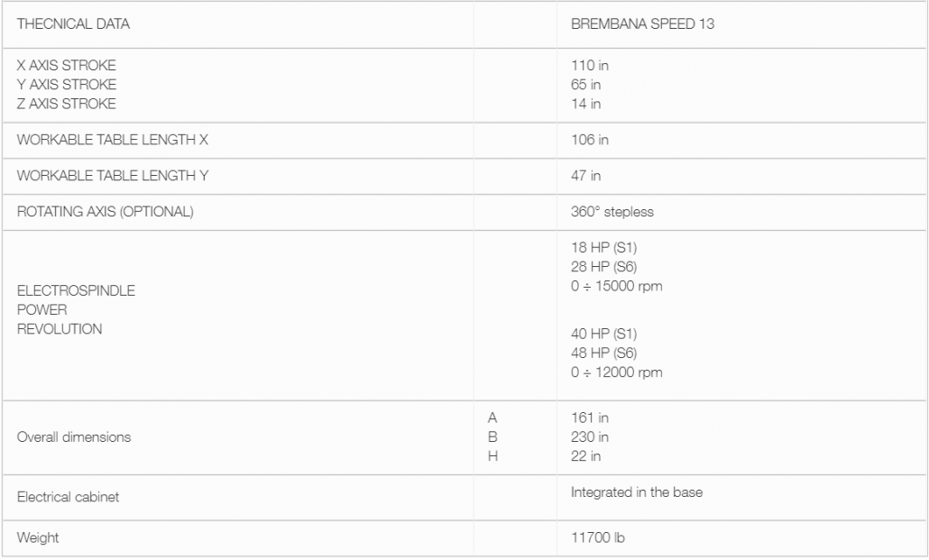The height and width of the screenshot is (560, 929).
Task: Click the X AXIS STROKE label
Action: [67, 66]
